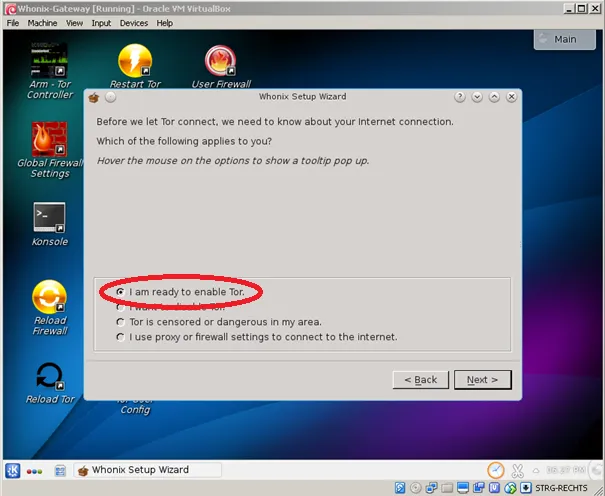Select 'I am ready to enable Tor'

(180, 292)
